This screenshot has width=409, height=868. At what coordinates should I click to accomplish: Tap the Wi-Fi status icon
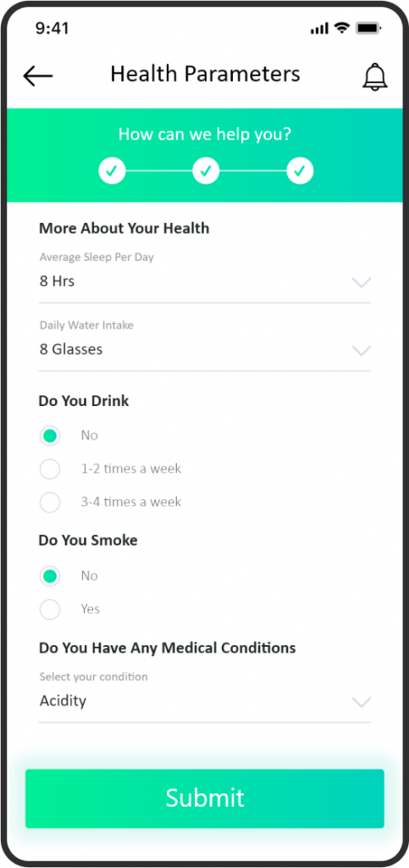(343, 28)
